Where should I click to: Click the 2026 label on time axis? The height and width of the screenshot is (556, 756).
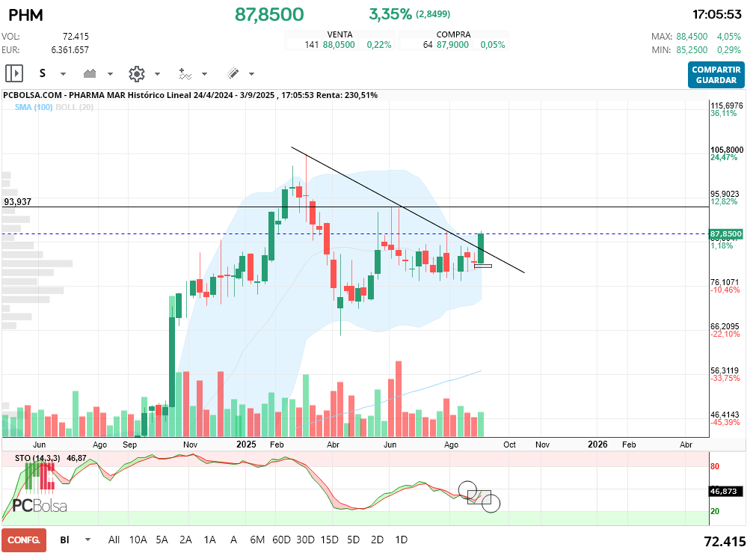(598, 445)
